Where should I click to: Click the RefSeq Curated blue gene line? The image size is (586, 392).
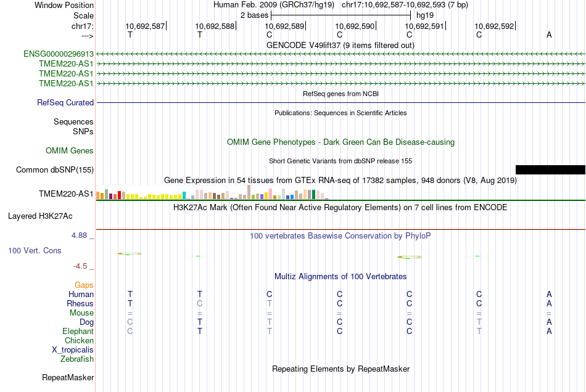coord(340,103)
